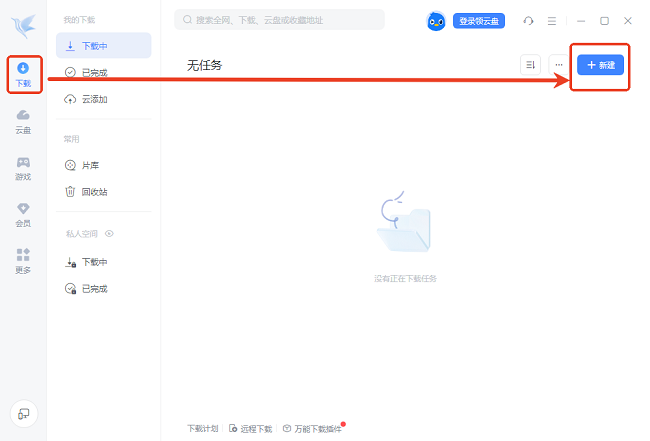This screenshot has width=650, height=441.
Task: Open the 远程下载 link
Action: [x=251, y=429]
